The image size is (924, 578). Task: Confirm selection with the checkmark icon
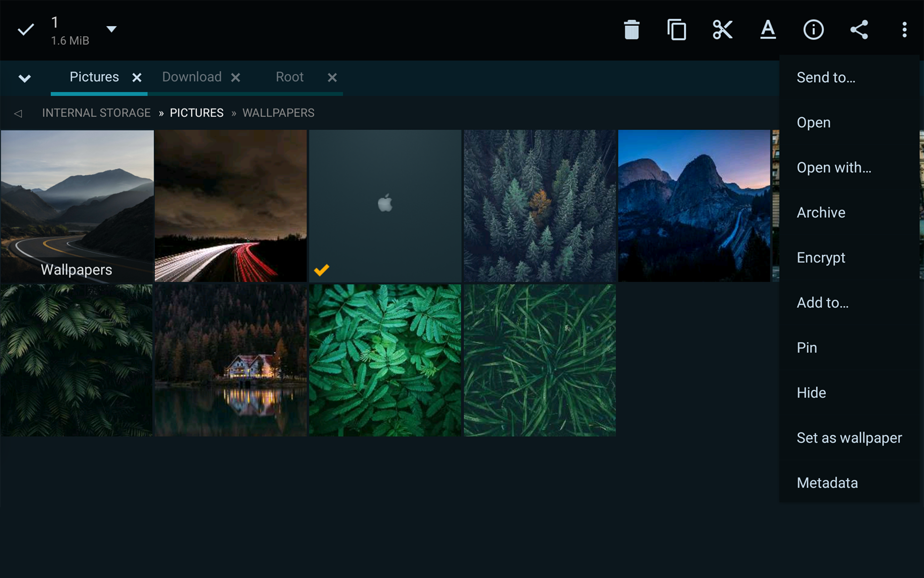point(26,30)
